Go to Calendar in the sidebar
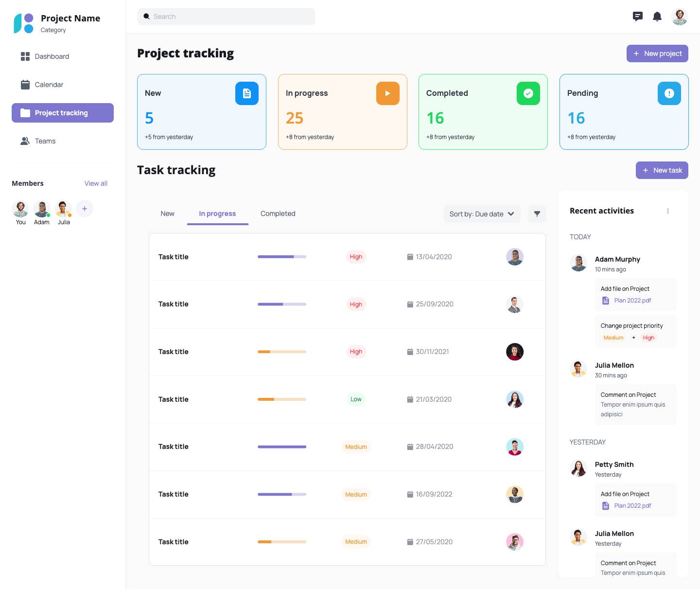This screenshot has height=589, width=700. tap(49, 85)
